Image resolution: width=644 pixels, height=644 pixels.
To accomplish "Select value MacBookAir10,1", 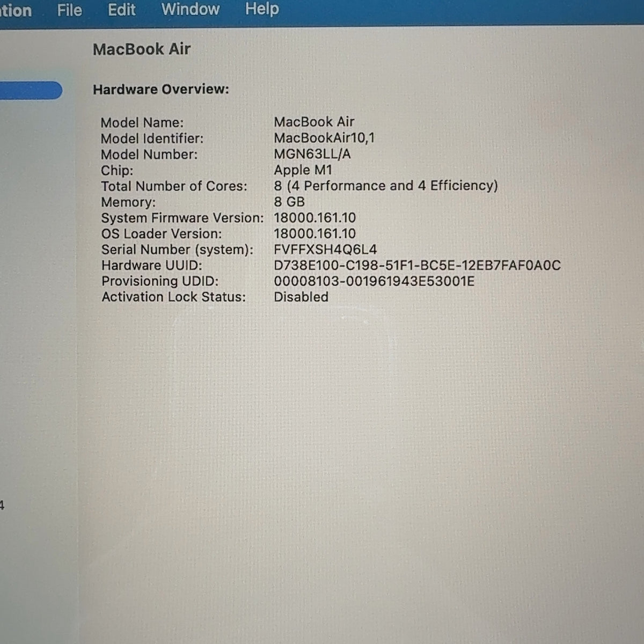I will click(325, 138).
